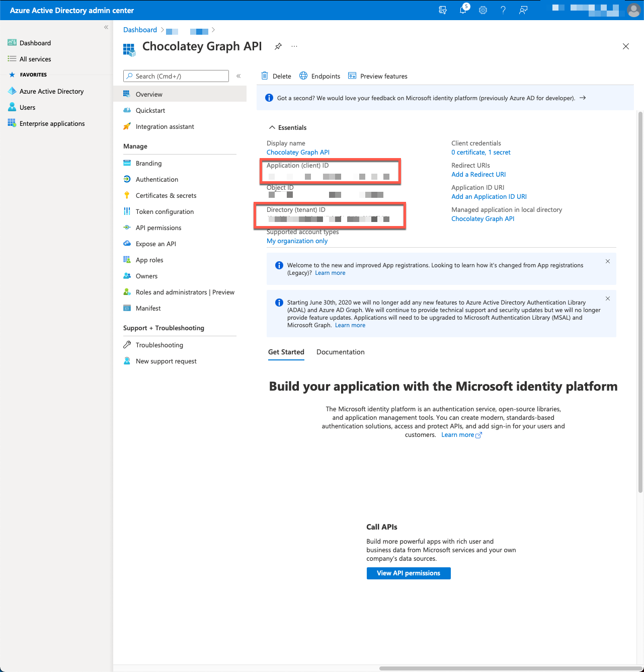This screenshot has height=672, width=644.
Task: Click the API permissions icon
Action: 127,228
